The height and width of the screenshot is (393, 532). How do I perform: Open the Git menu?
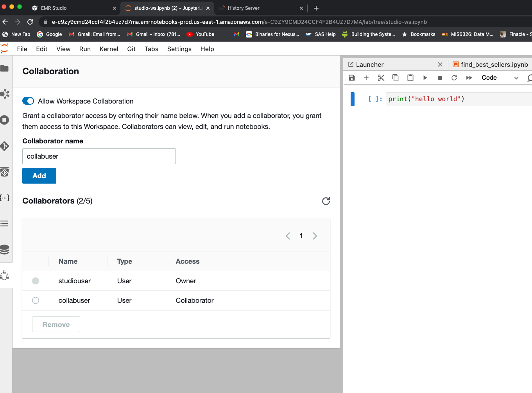click(131, 49)
